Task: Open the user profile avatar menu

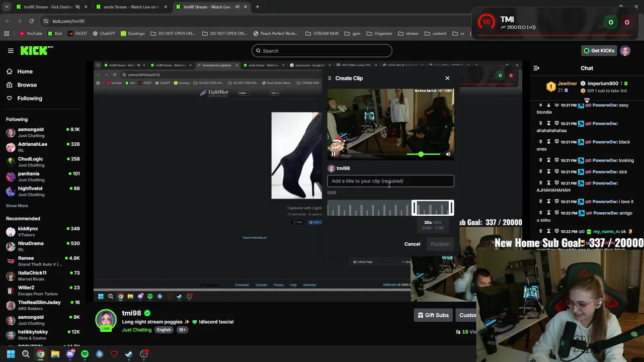Action: coord(625,51)
